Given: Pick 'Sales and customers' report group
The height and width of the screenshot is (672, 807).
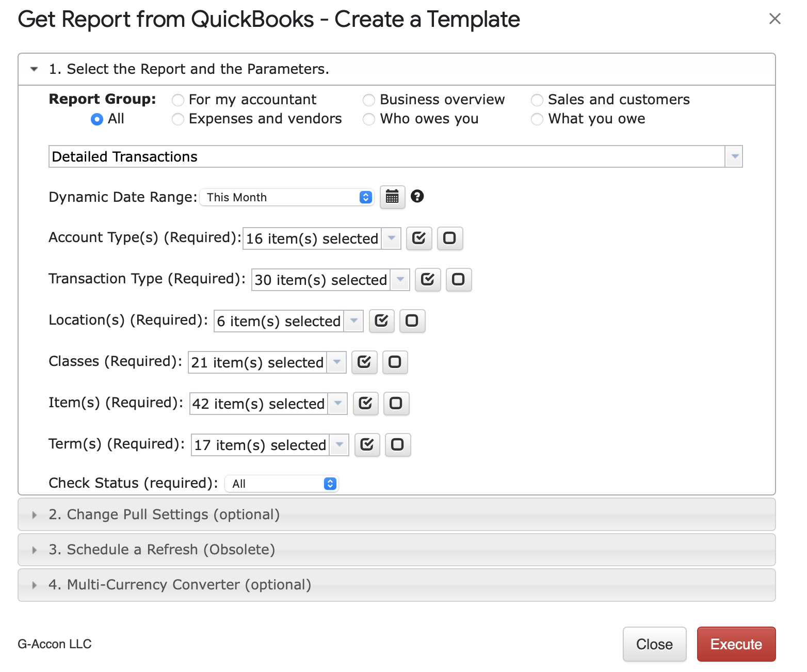Looking at the screenshot, I should click(537, 100).
